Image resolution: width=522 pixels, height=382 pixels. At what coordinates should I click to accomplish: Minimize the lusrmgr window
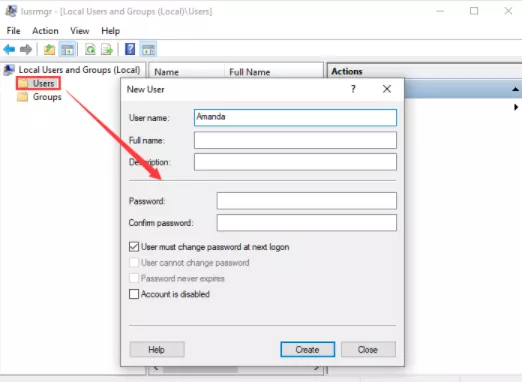pos(440,11)
